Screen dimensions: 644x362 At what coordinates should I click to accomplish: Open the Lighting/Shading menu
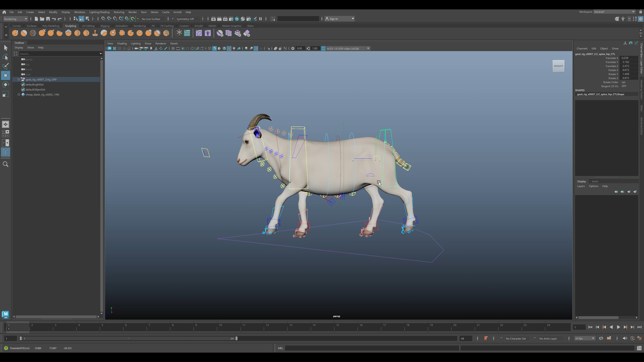99,12
